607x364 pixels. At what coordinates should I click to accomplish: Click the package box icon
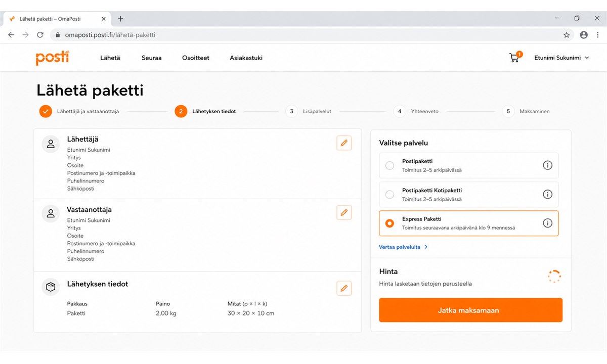tap(51, 287)
